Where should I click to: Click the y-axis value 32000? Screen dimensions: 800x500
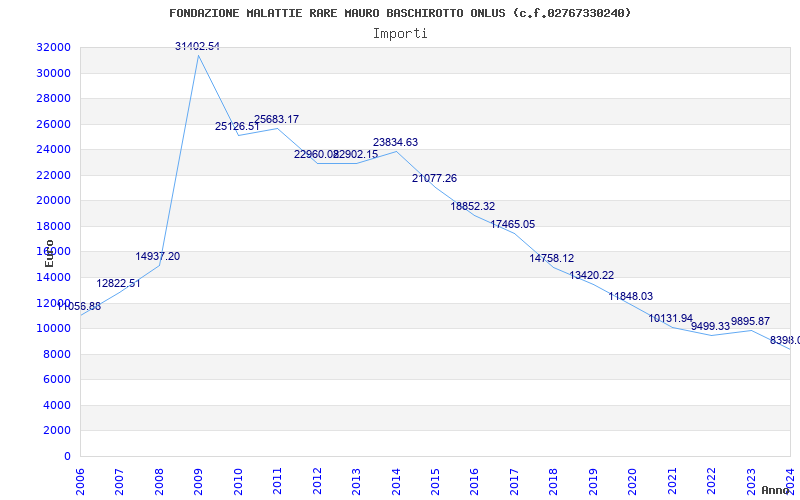(x=53, y=47)
